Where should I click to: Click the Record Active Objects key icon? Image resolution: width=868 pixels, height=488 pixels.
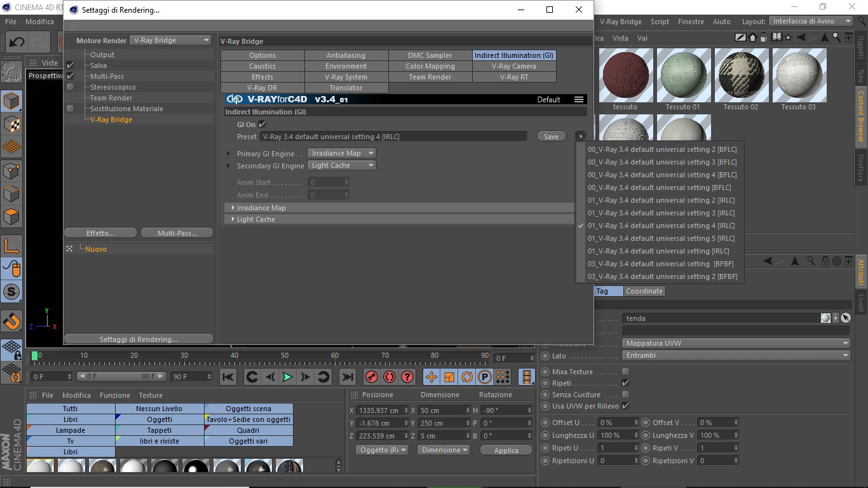[372, 377]
